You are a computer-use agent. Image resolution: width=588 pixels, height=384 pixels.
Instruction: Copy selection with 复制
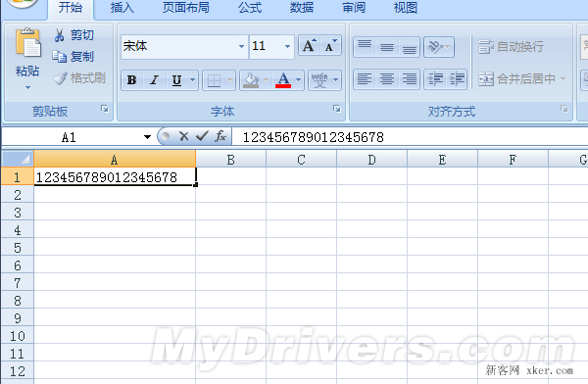click(x=73, y=57)
